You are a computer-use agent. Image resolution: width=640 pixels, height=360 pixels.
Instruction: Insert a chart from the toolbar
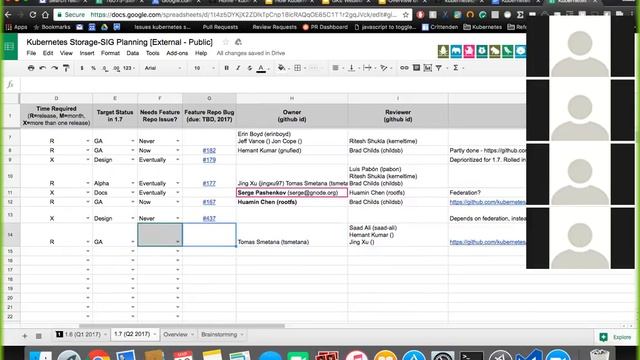(427, 68)
